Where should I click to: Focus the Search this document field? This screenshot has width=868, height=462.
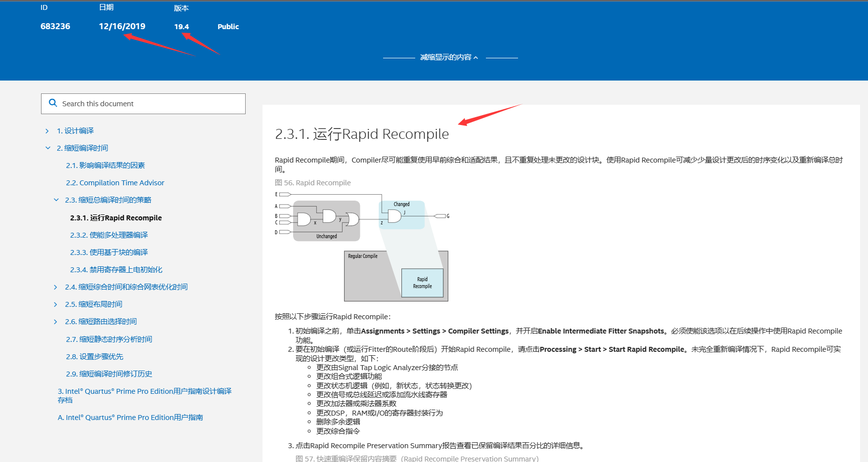tap(143, 104)
